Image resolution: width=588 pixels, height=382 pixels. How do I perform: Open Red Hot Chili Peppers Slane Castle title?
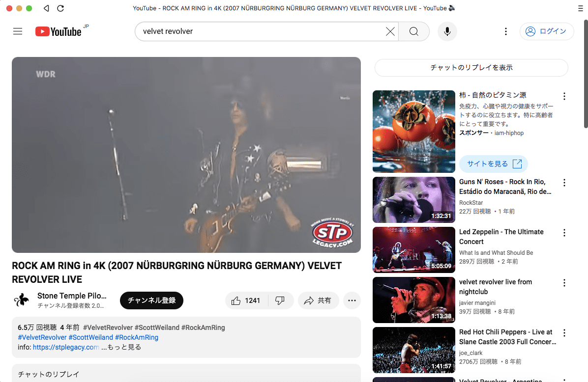pyautogui.click(x=508, y=337)
